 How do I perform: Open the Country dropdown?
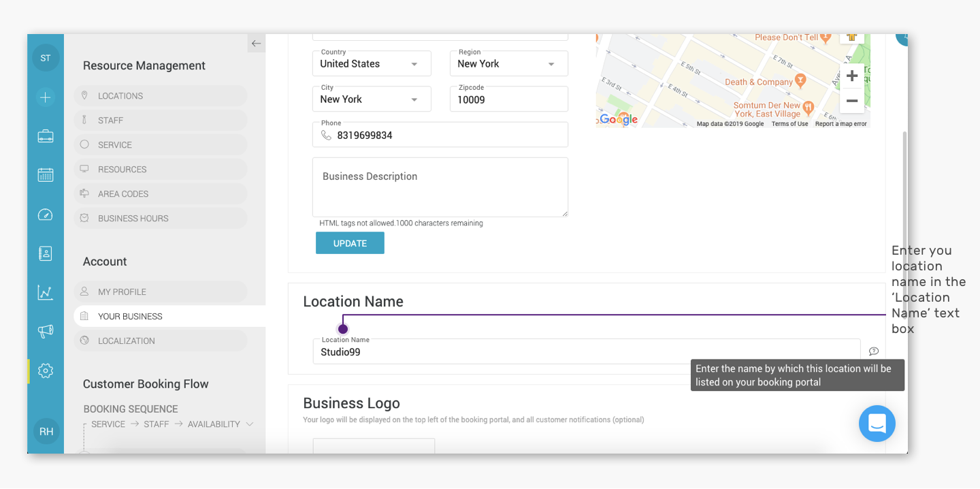point(372,63)
